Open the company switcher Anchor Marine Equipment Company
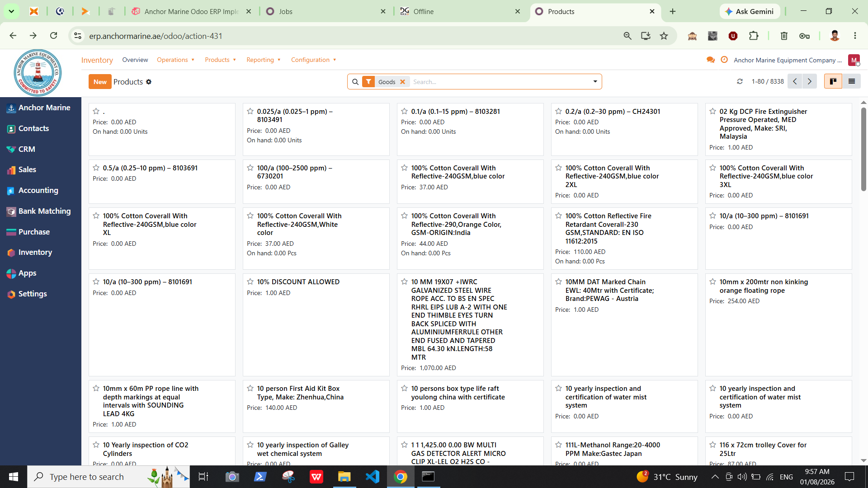The image size is (868, 488). pyautogui.click(x=788, y=60)
